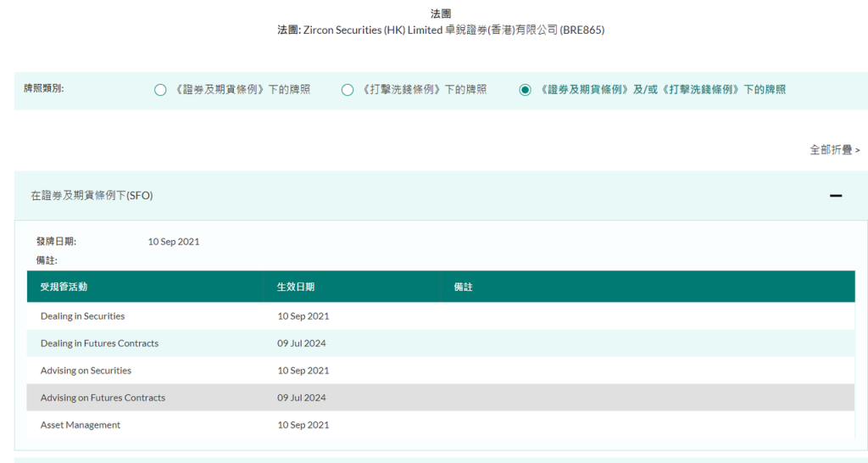Click the 生效日期 column header
Viewport: 868px width, 463px height.
(352, 287)
